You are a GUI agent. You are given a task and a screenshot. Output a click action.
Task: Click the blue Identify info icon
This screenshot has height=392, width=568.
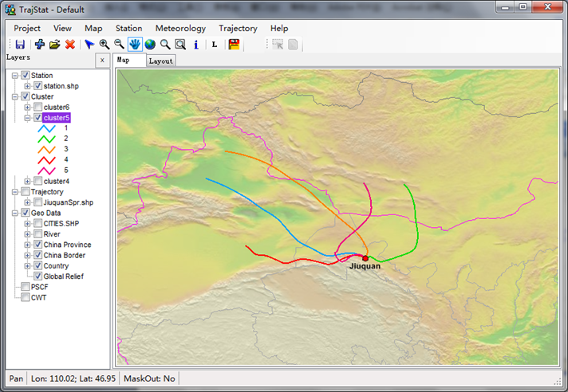point(196,45)
